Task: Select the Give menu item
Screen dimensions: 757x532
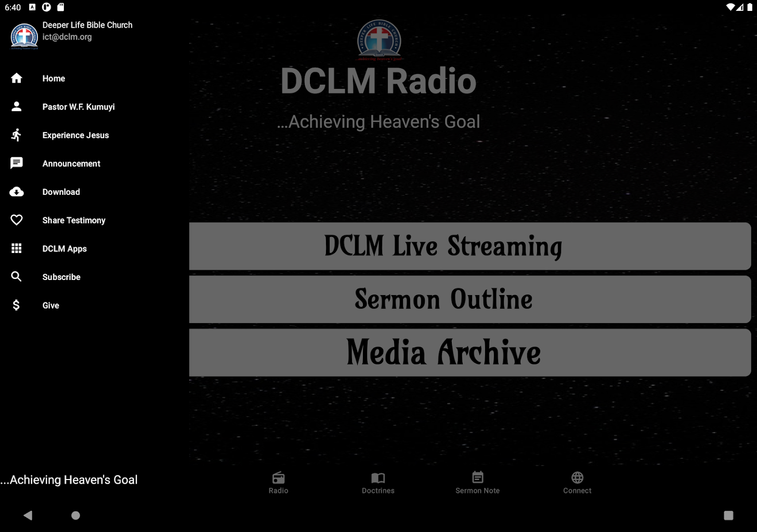Action: [95, 305]
